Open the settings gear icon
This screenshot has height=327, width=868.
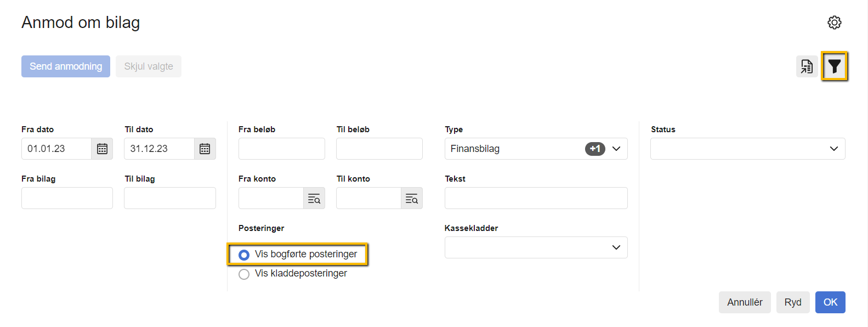pos(834,22)
